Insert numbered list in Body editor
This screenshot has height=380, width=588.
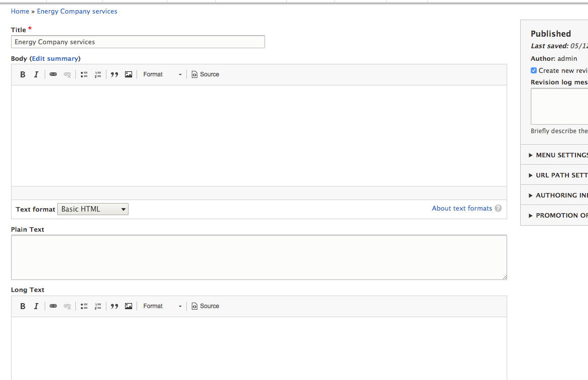[98, 74]
